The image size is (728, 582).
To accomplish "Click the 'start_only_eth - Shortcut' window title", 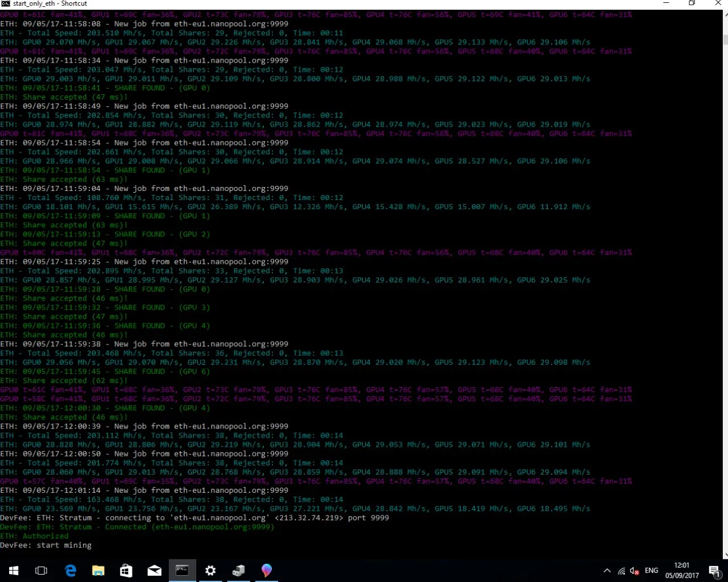I will pos(50,3).
